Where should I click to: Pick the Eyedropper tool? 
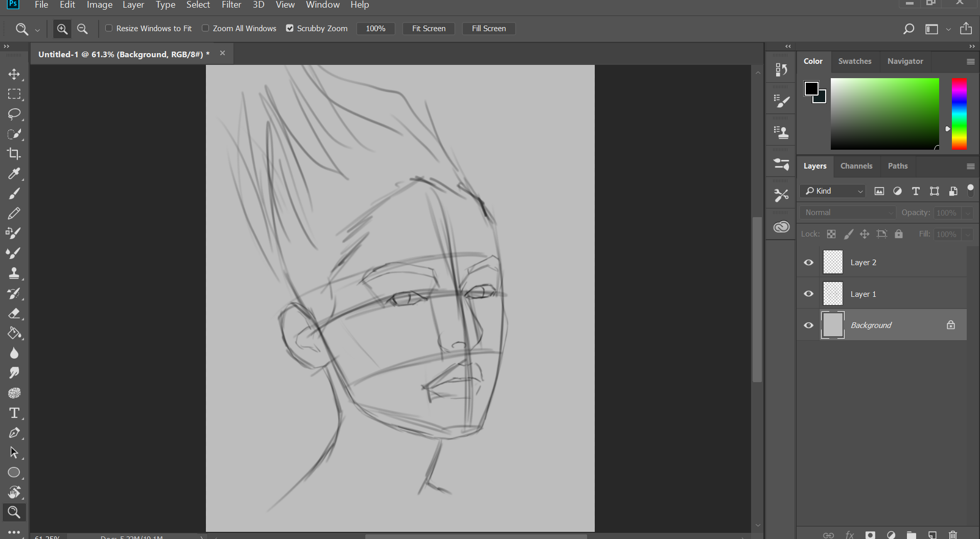[14, 174]
